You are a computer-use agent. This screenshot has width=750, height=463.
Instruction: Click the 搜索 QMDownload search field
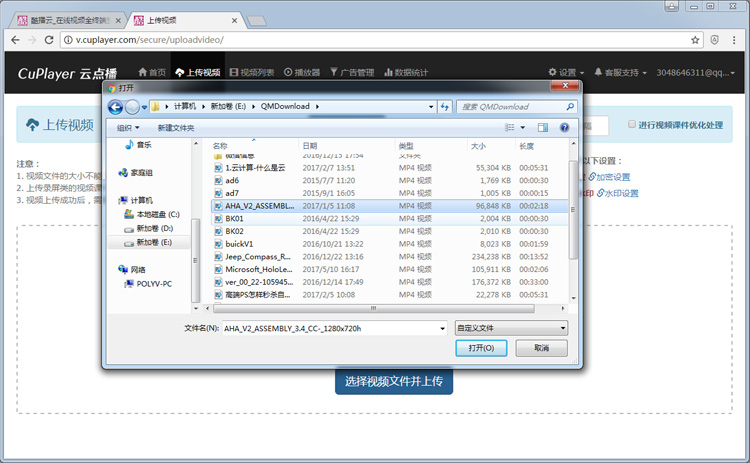[510, 107]
